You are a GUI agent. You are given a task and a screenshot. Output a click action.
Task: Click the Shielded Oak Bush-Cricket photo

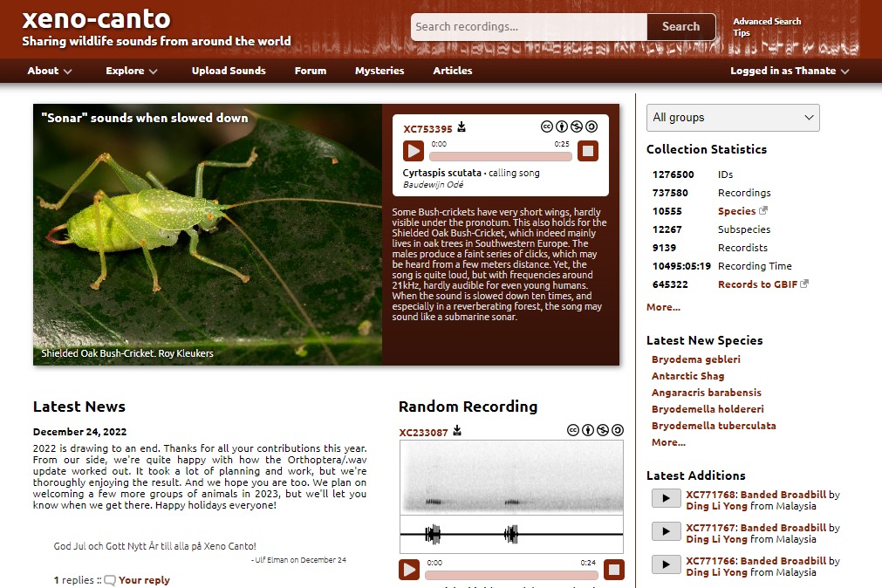tap(208, 235)
